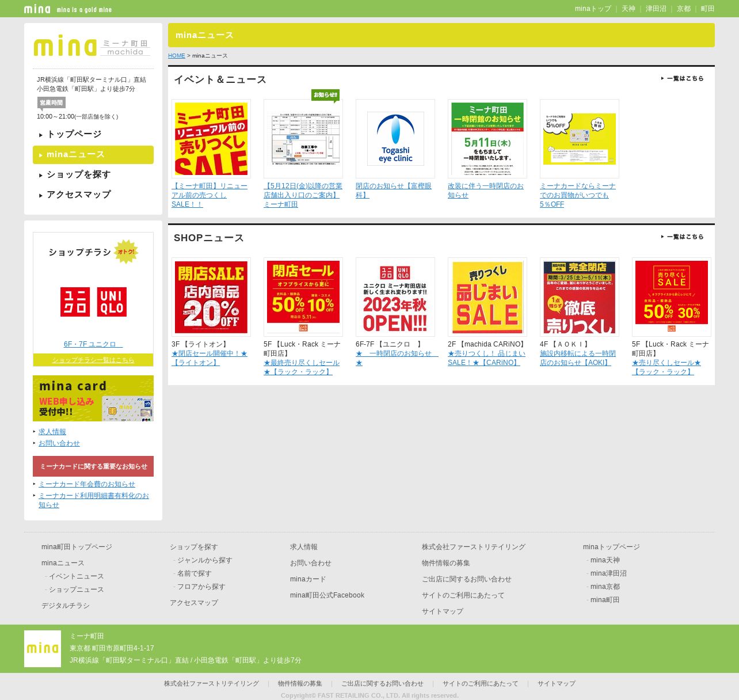The width and height of the screenshot is (739, 700).
Task: Click the 閉店セール開催中【ライトオン】 link
Action: pos(209,358)
